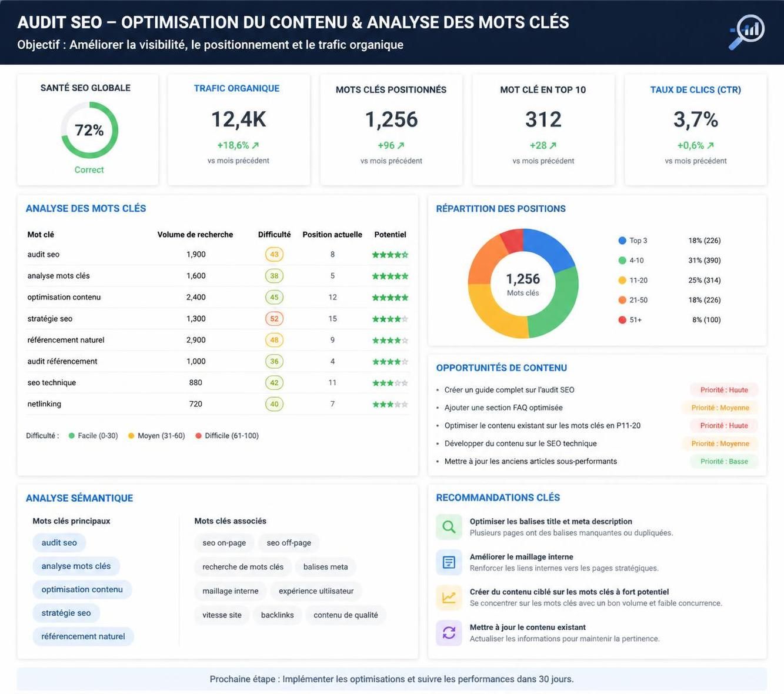This screenshot has height=694, width=784.
Task: Click the star rating for netlinking row
Action: coord(390,404)
